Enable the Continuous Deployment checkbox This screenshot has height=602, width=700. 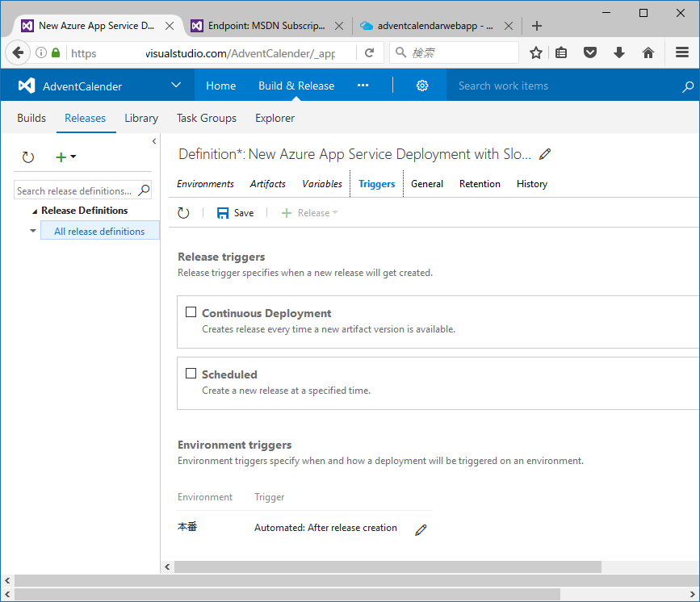click(191, 312)
